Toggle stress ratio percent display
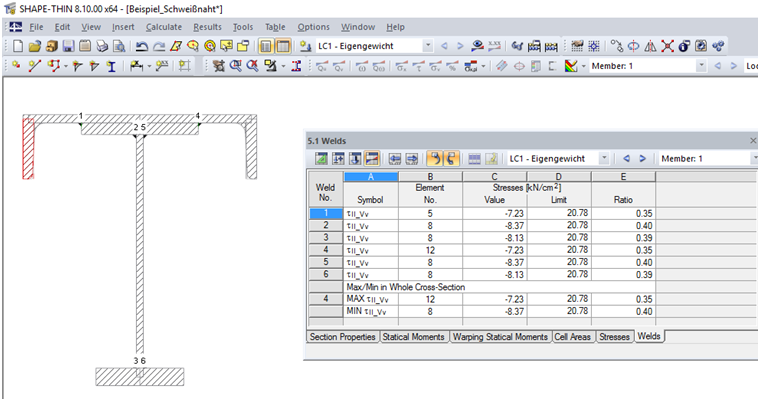The width and height of the screenshot is (760, 399). 452,65
